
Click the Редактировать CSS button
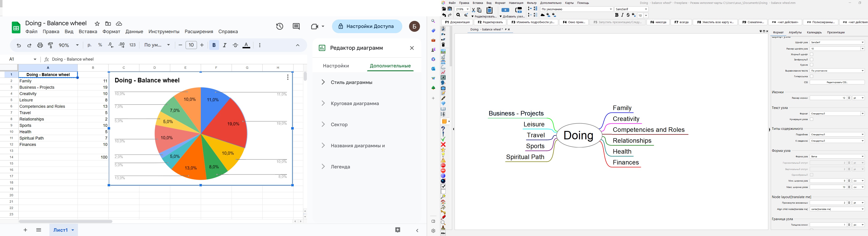pos(837,82)
